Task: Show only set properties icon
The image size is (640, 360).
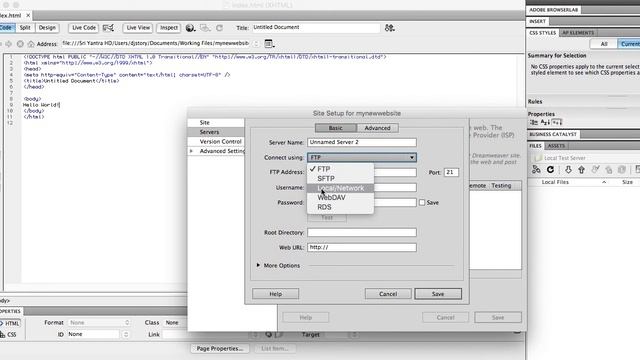Action: [x=557, y=122]
